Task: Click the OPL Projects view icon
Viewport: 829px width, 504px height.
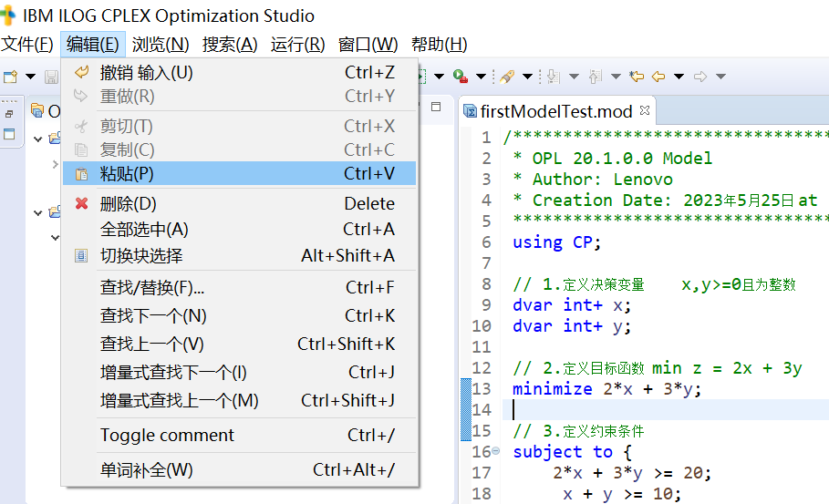Action: point(37,110)
